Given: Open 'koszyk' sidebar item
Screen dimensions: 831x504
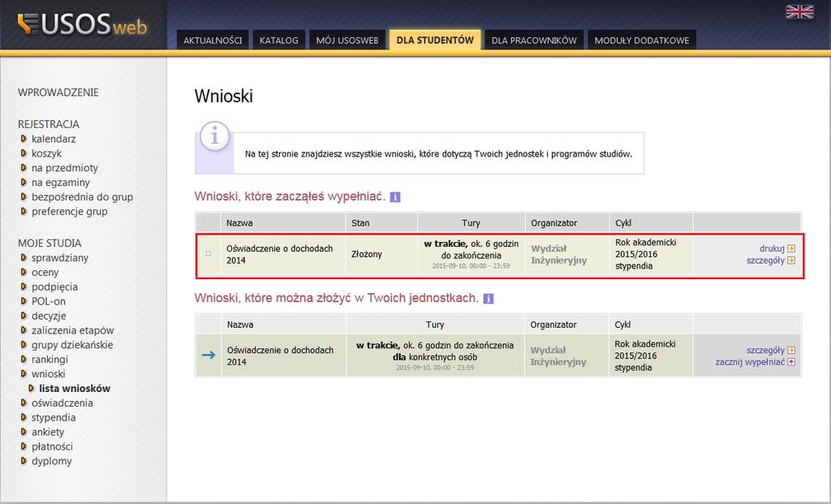Looking at the screenshot, I should tap(46, 153).
